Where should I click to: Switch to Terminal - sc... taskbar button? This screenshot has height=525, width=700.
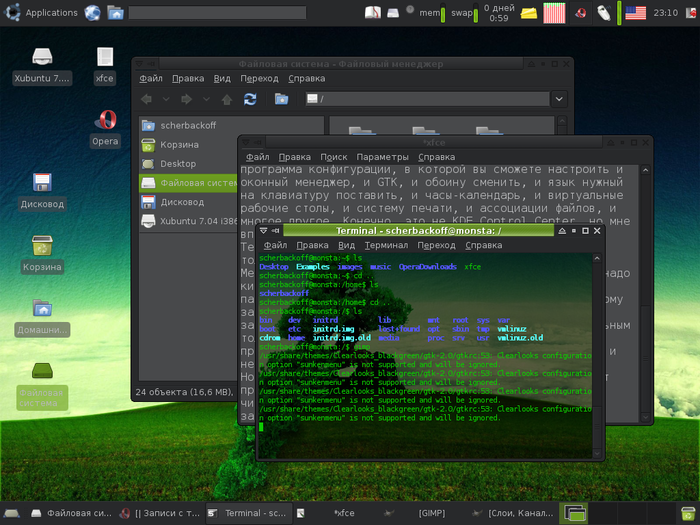point(249,513)
